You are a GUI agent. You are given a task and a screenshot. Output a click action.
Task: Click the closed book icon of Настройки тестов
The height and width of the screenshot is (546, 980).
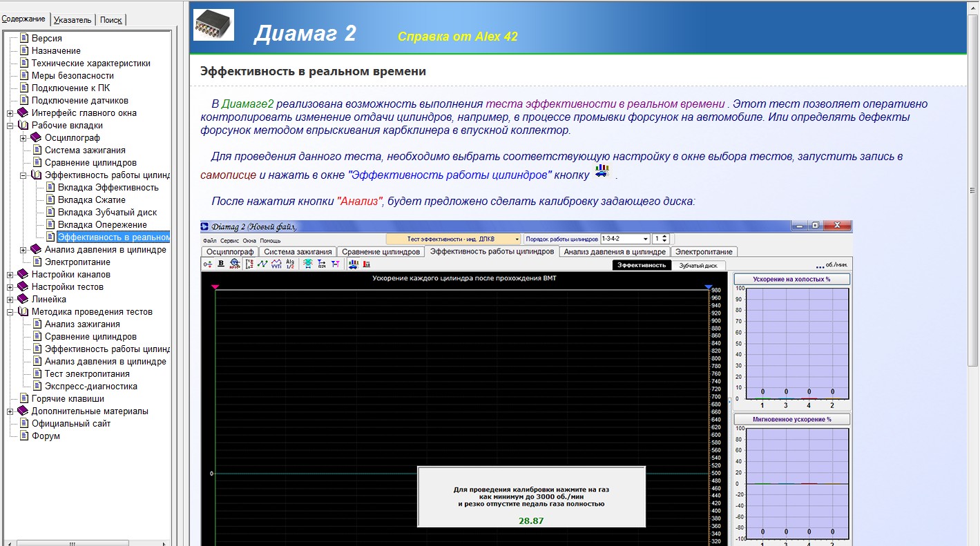pyautogui.click(x=23, y=287)
